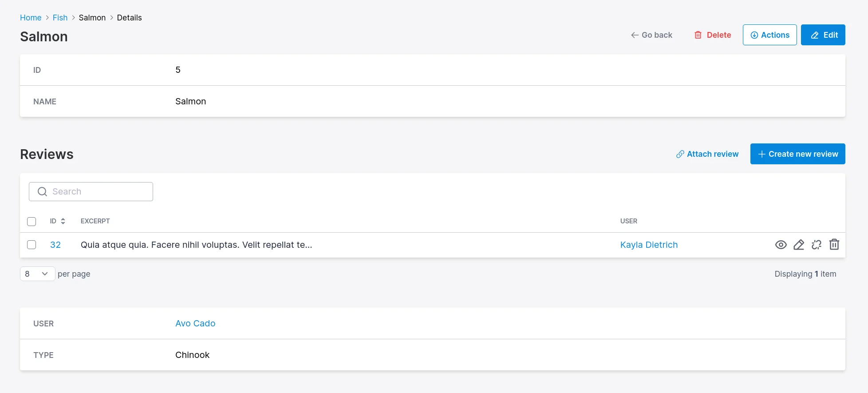
Task: Click the Salmon breadcrumb text
Action: (92, 18)
